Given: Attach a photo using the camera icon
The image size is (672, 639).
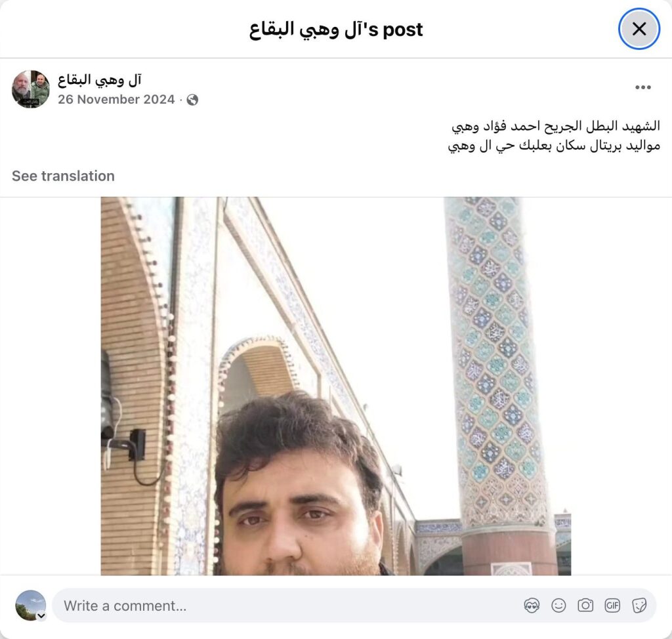Looking at the screenshot, I should point(585,606).
